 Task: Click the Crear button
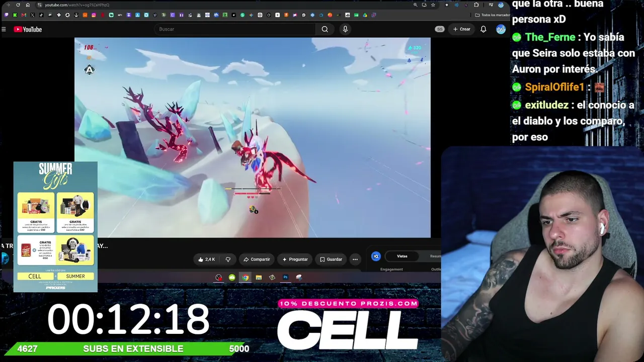click(461, 29)
